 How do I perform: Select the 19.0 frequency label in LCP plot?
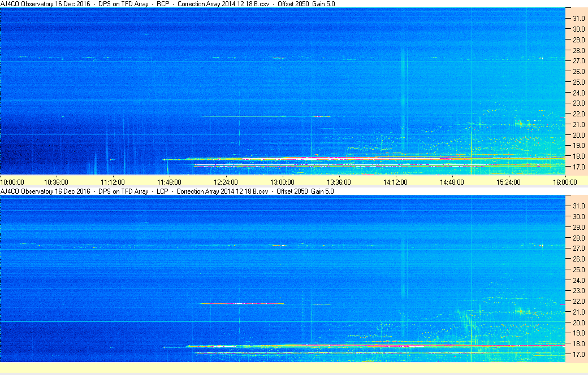pos(578,333)
